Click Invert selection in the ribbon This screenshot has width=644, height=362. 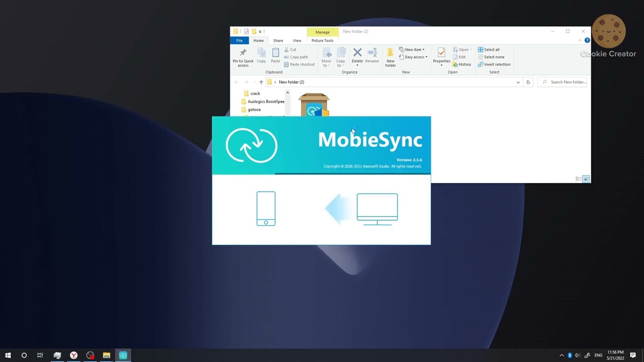pyautogui.click(x=494, y=64)
